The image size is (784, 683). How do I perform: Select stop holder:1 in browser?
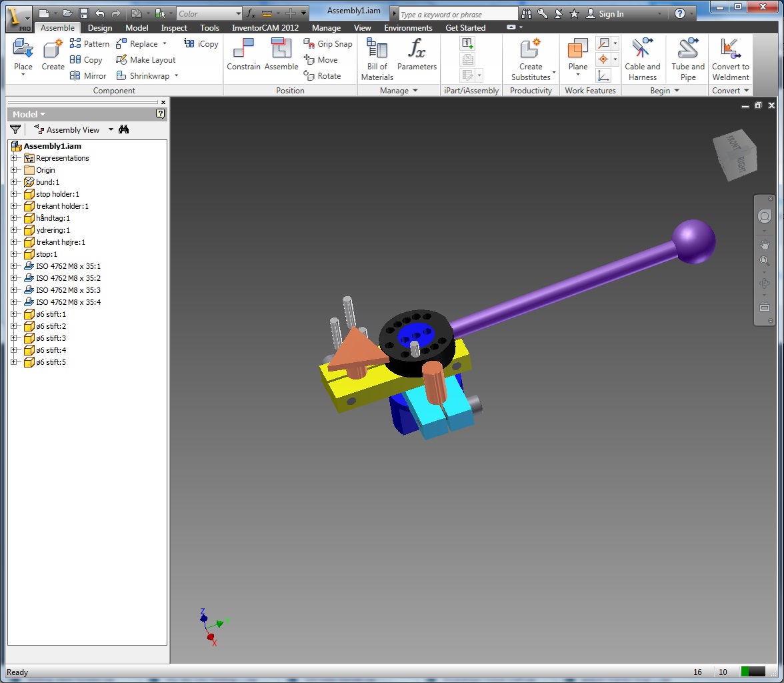point(57,193)
